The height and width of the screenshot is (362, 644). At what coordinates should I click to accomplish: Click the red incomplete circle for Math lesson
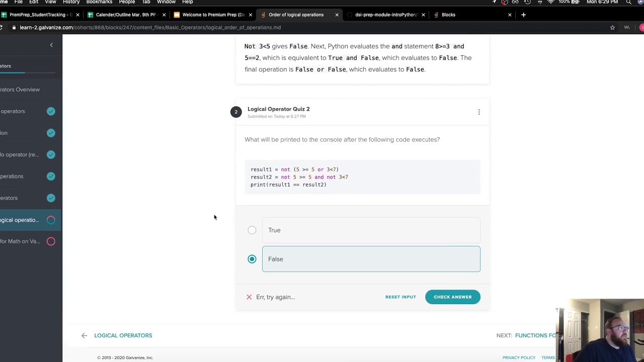coord(51,241)
